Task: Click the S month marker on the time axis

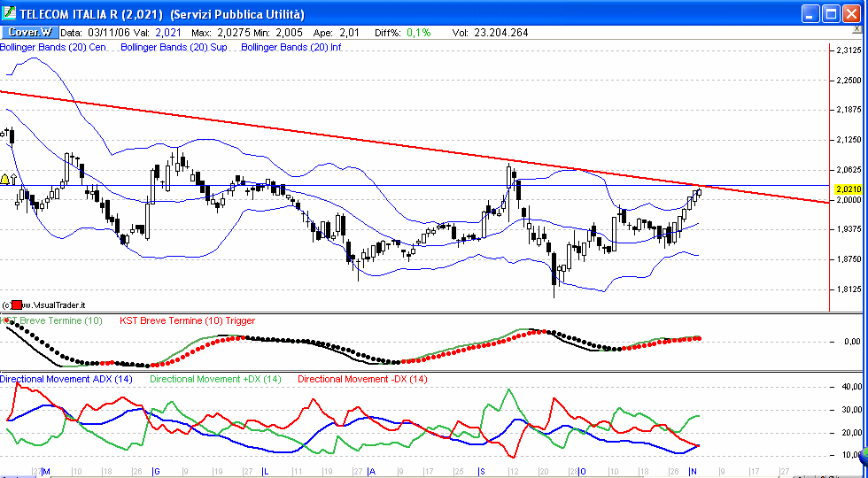Action: coord(482,471)
